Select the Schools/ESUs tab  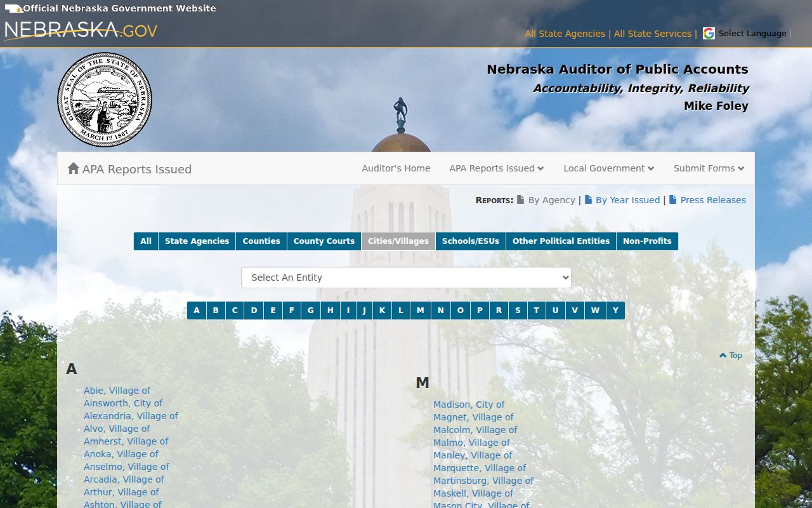coord(471,241)
